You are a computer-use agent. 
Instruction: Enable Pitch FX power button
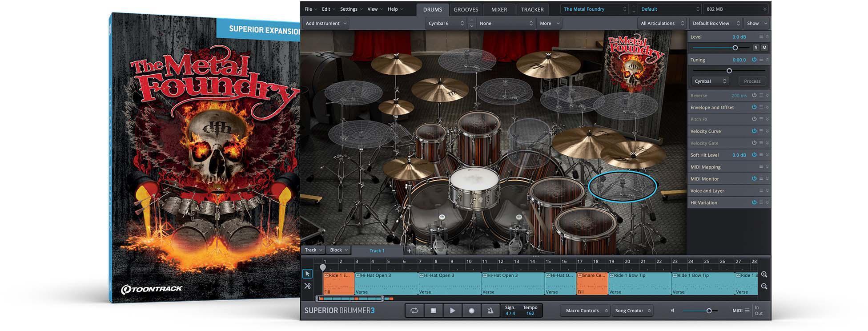pos(754,119)
